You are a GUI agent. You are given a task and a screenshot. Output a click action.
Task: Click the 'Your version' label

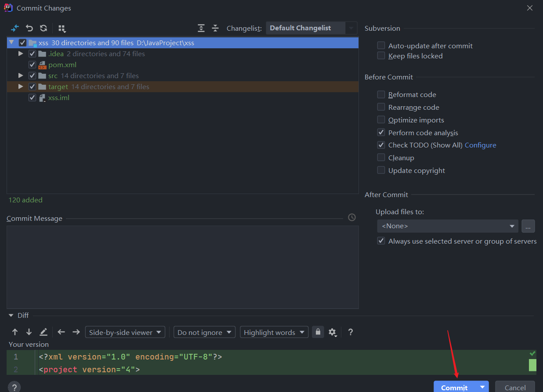tap(29, 345)
